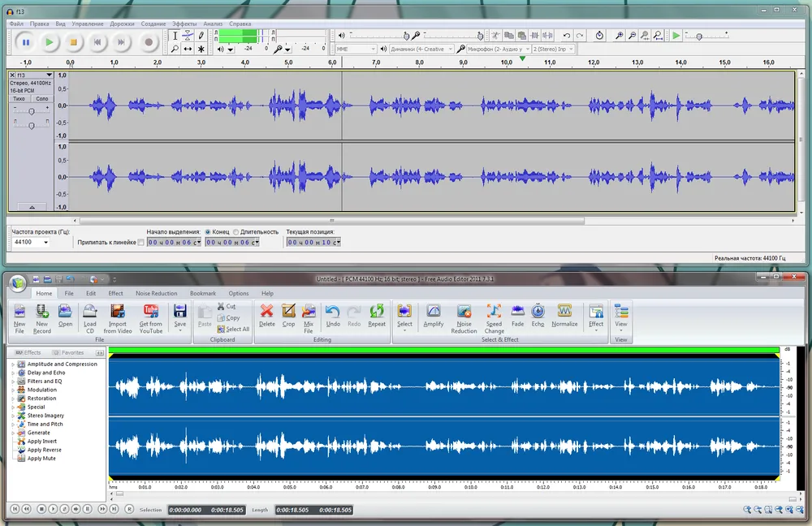Select the Draw pencil tool
This screenshot has height=526, width=812.
[201, 36]
